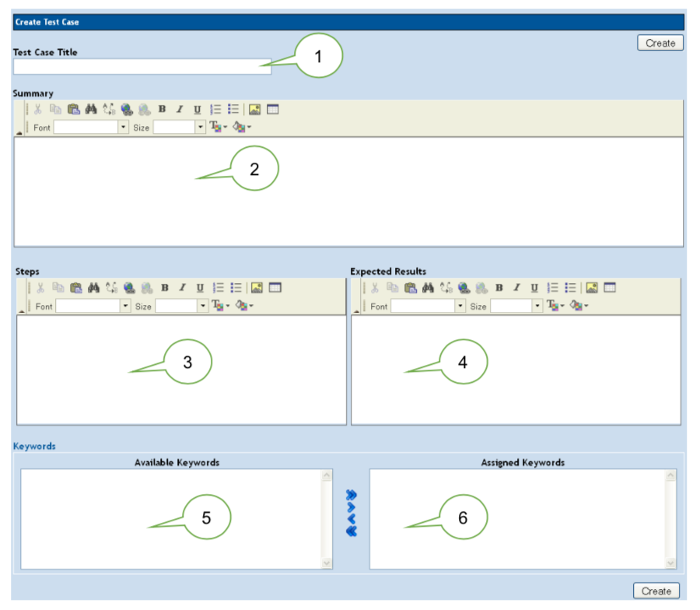This screenshot has width=700, height=610.
Task: Insert a table in the Steps editor
Action: tap(275, 288)
